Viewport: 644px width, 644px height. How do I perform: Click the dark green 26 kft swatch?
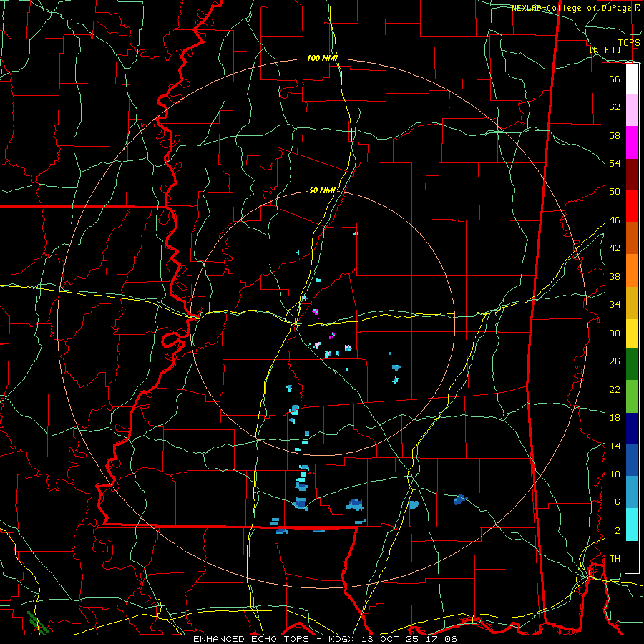(x=632, y=364)
